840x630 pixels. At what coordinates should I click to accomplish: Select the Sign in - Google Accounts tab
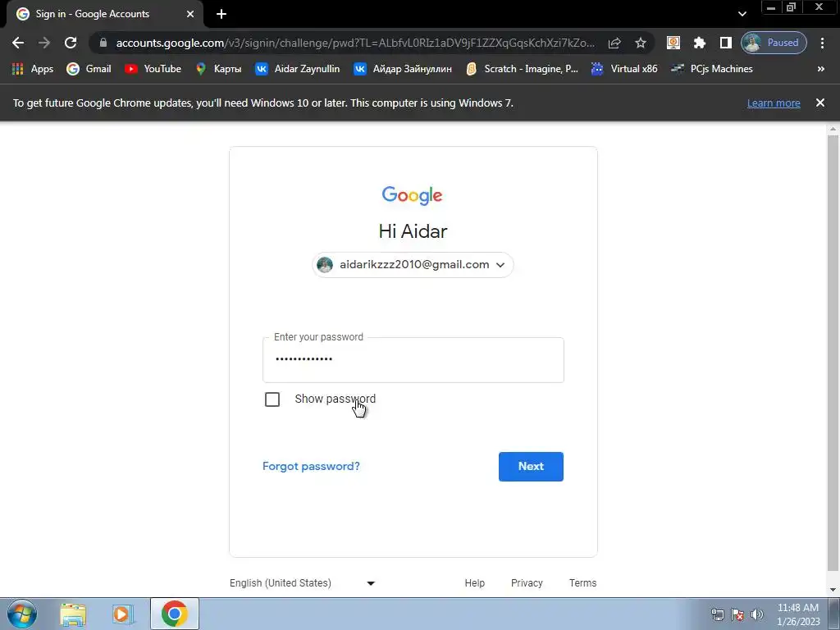tap(104, 14)
